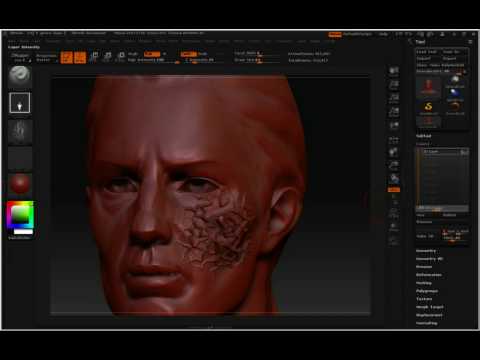
Task: Expand the Preview section
Action: click(424, 267)
